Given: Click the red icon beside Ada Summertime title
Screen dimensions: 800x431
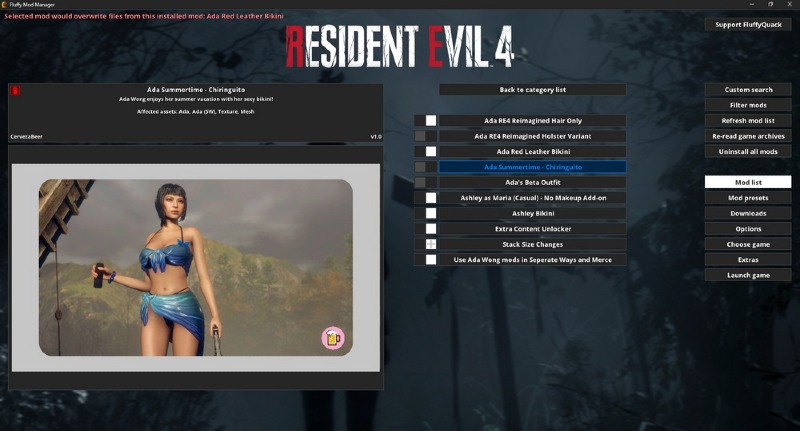Looking at the screenshot, I should 15,91.
